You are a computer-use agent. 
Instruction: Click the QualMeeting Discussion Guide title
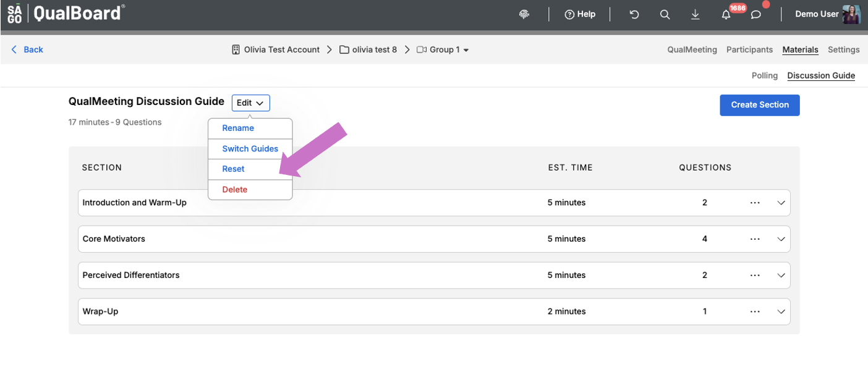coord(147,102)
